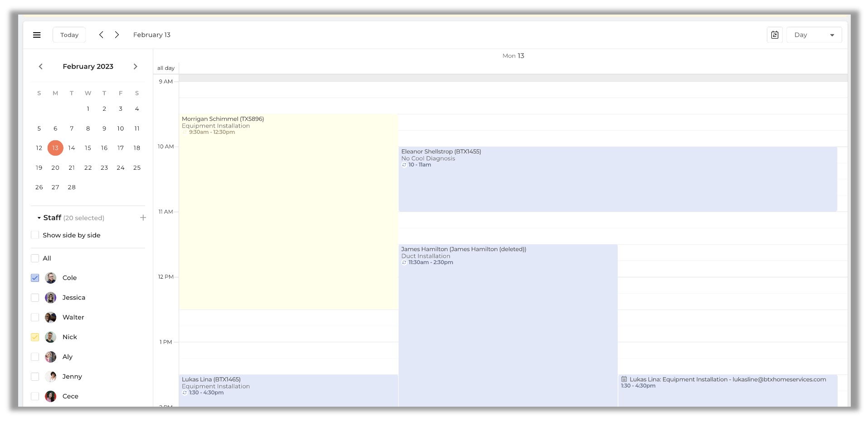
Task: Open the Day view dropdown
Action: [814, 35]
